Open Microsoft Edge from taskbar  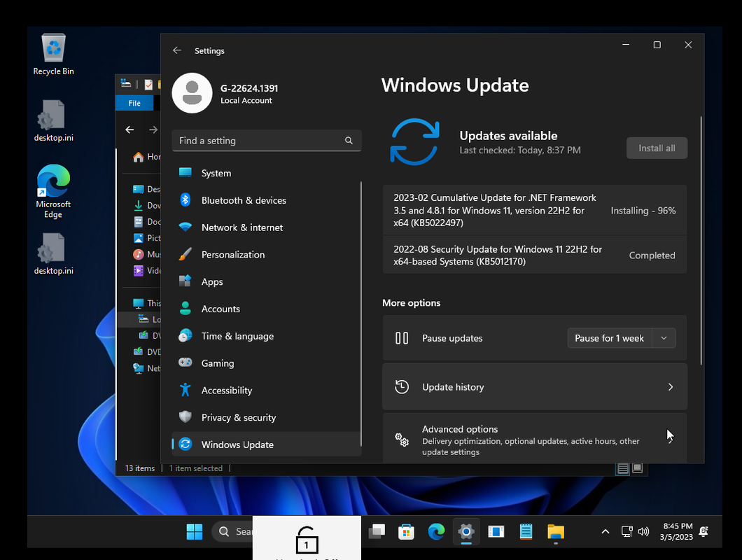tap(436, 531)
